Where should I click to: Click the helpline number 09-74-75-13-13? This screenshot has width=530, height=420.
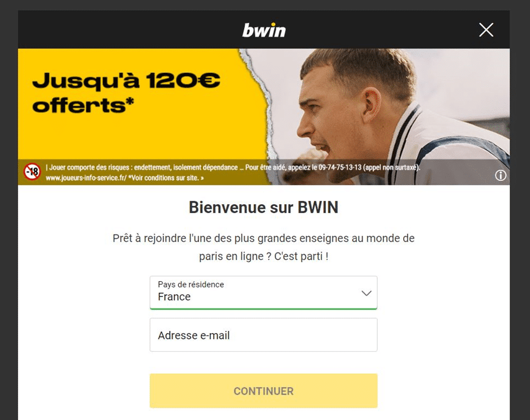(339, 167)
